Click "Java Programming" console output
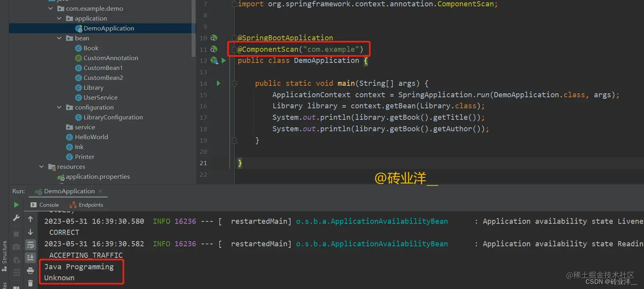This screenshot has width=644, height=289. (x=79, y=267)
